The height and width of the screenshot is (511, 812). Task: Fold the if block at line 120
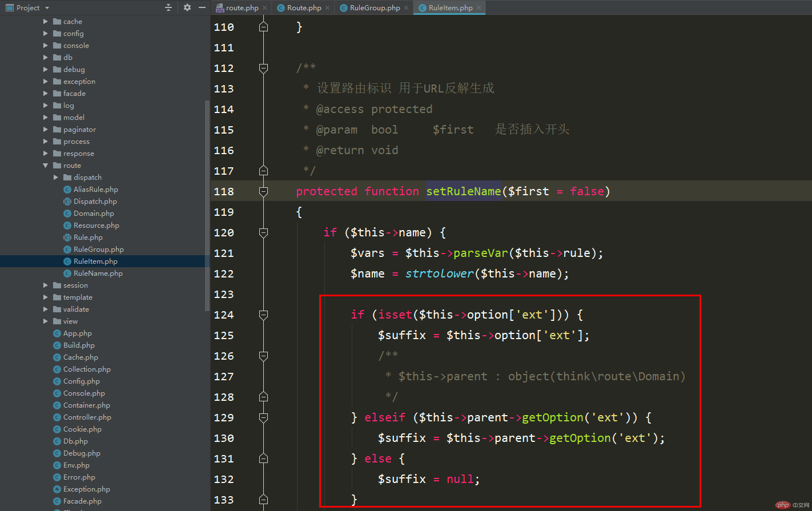click(263, 232)
